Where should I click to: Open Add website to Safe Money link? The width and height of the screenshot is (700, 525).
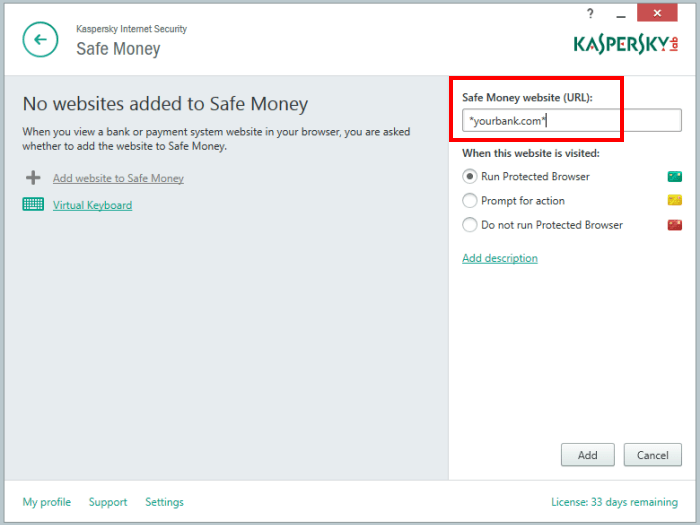tap(118, 178)
